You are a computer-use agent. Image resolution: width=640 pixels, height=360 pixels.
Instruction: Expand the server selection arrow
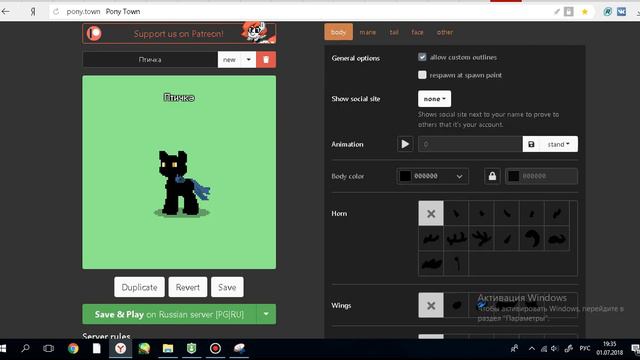point(266,314)
